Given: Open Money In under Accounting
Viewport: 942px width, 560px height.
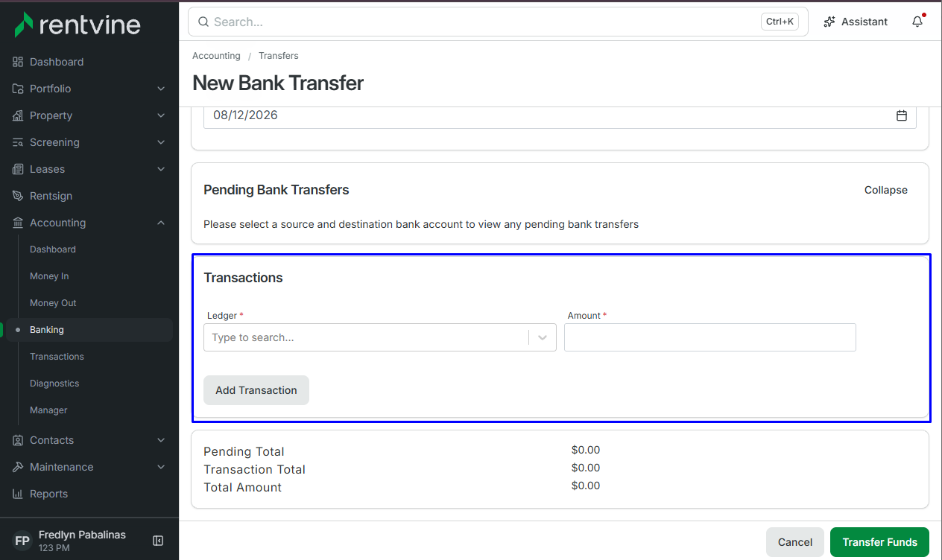Looking at the screenshot, I should [49, 276].
